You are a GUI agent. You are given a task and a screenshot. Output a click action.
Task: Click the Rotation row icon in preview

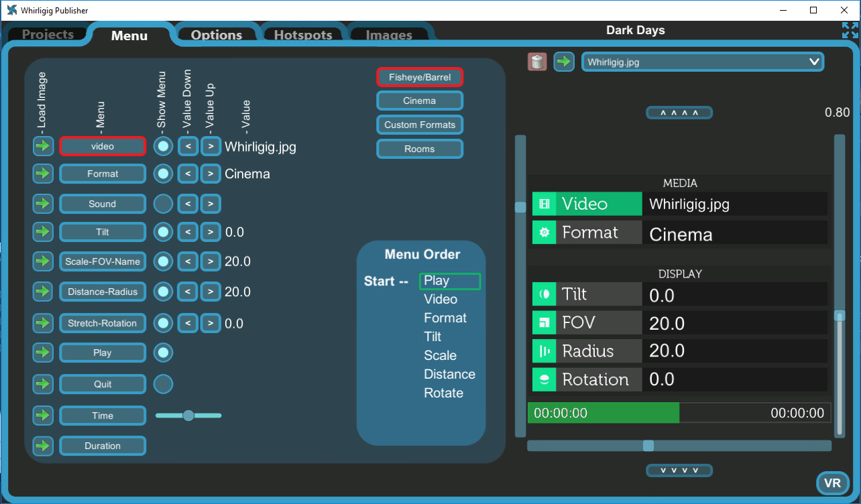pyautogui.click(x=544, y=379)
